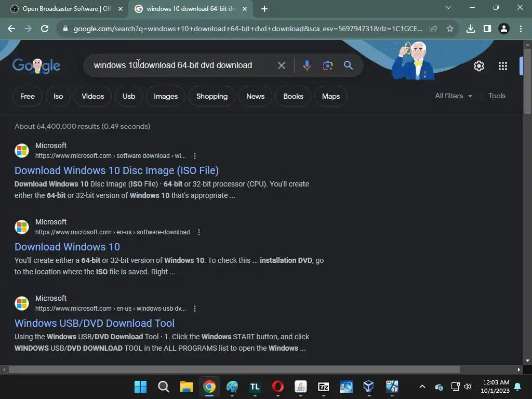Submit search with magnifier icon

348,65
